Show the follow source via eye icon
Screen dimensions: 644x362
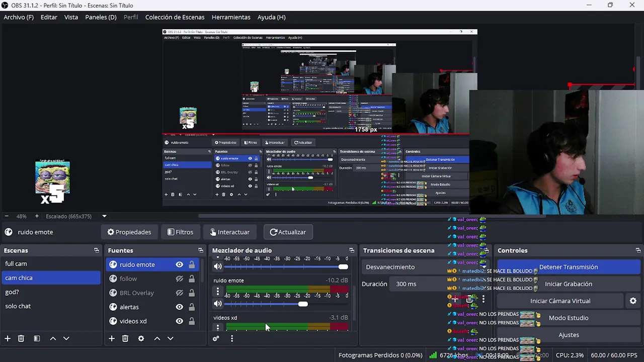coord(179,279)
